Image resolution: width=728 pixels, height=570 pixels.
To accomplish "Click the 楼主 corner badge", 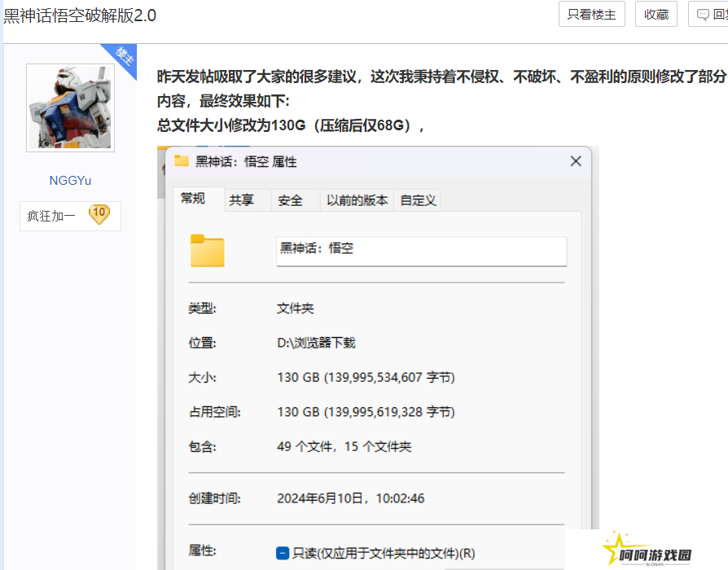I will tap(124, 57).
